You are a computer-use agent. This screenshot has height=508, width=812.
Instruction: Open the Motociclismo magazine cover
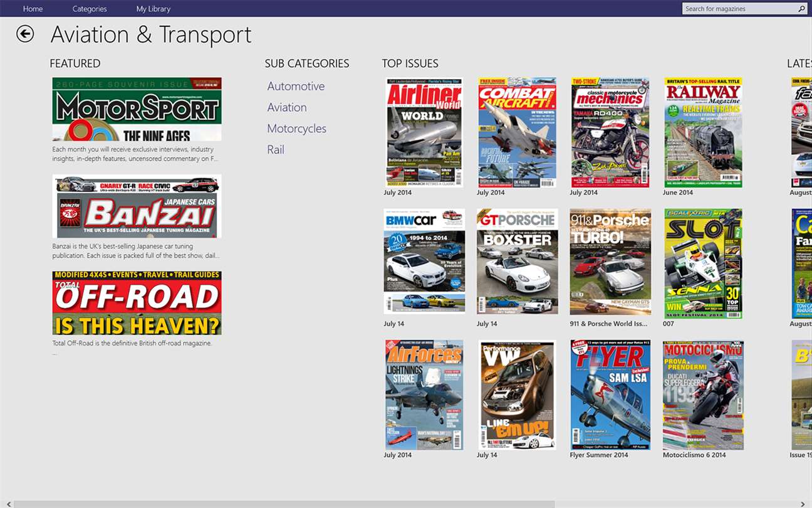click(x=704, y=395)
